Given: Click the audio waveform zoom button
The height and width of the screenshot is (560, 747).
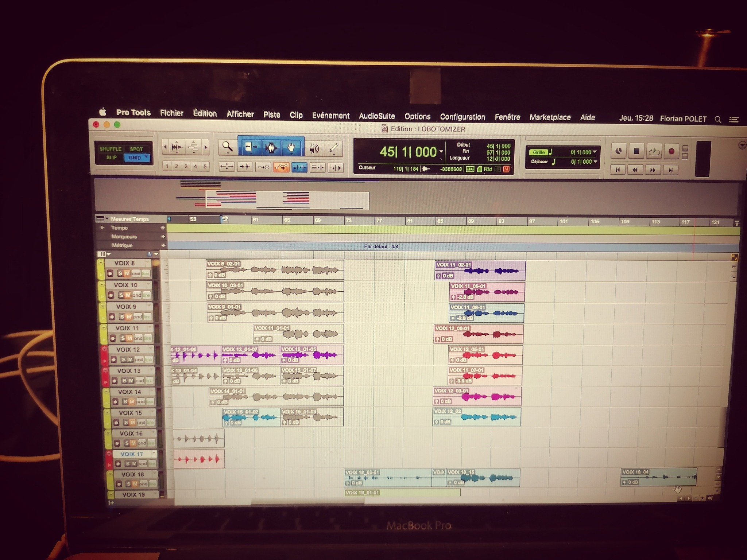Looking at the screenshot, I should tap(177, 147).
